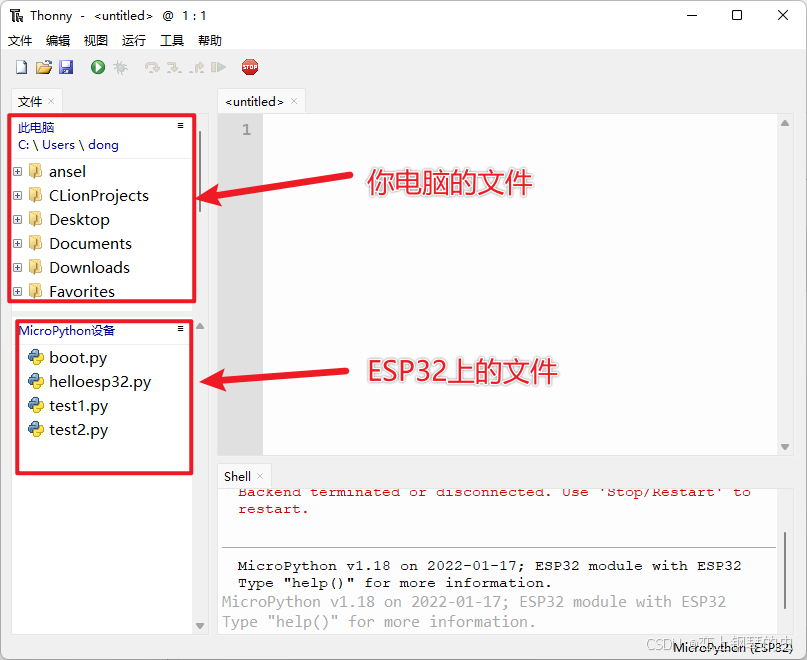The width and height of the screenshot is (807, 660).
Task: Expand the ansel folder
Action: pos(17,171)
